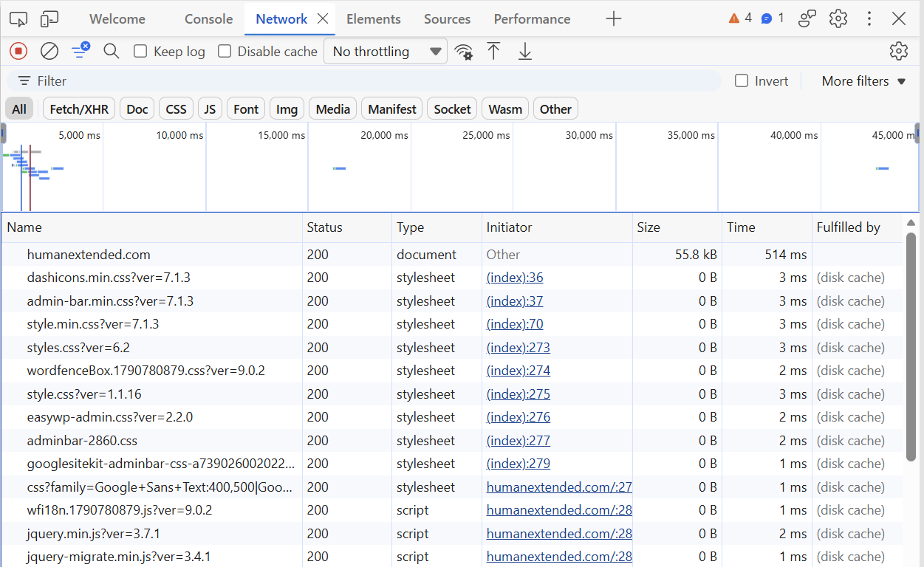Open the customize DevTools three-dot menu
This screenshot has width=924, height=567.
pos(869,19)
